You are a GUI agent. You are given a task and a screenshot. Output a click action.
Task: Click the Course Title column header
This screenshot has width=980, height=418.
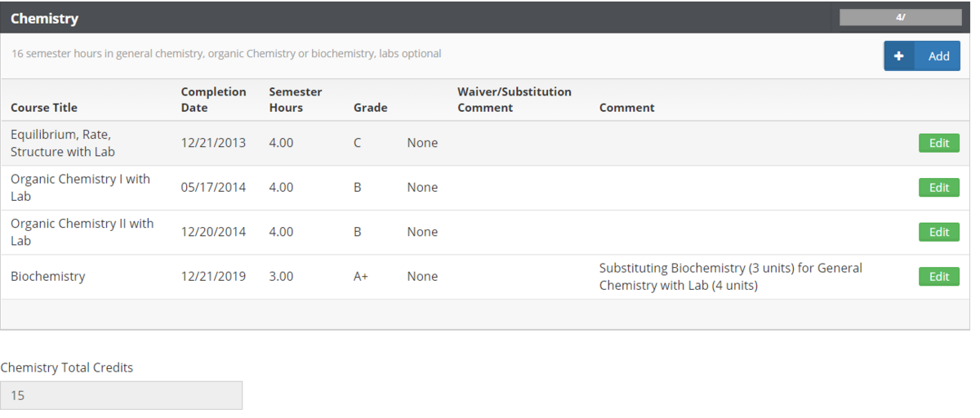click(44, 108)
